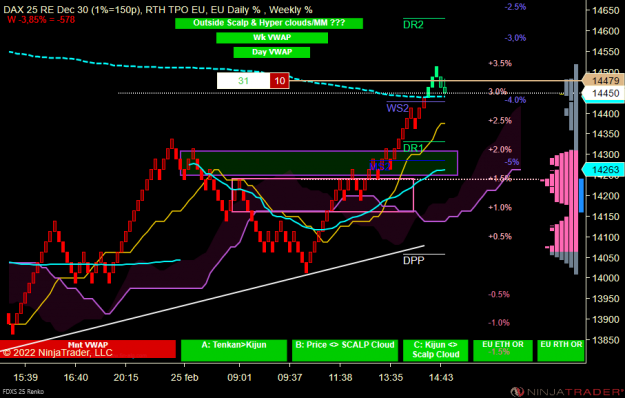625x398 pixels.
Task: Click the 'B: Price <> SCALP Cloud' status box
Action: 345,350
